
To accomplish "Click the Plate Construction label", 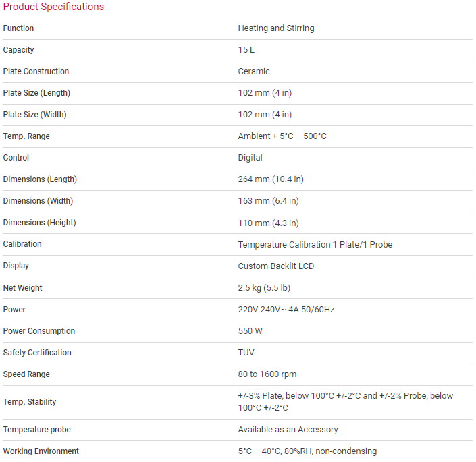I will point(36,71).
